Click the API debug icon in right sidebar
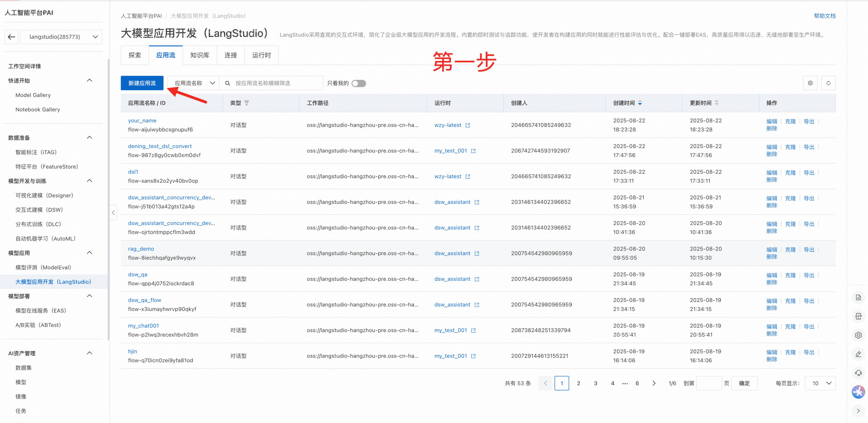Screen dimensions: 868x423 tap(858, 316)
